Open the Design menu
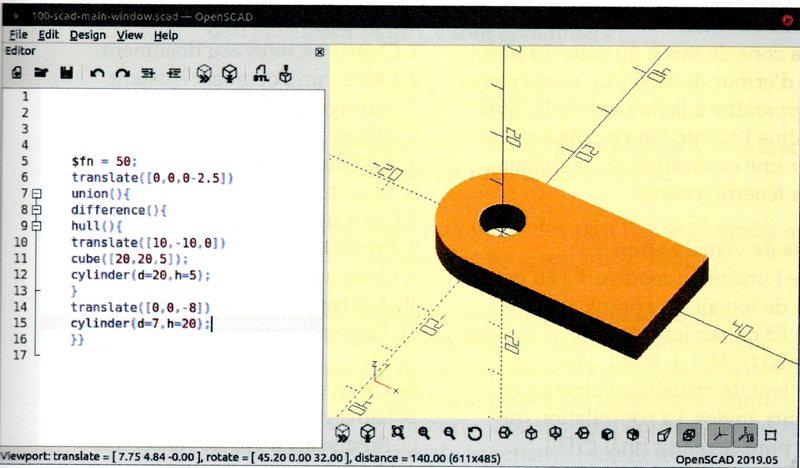This screenshot has width=800, height=468. point(88,35)
